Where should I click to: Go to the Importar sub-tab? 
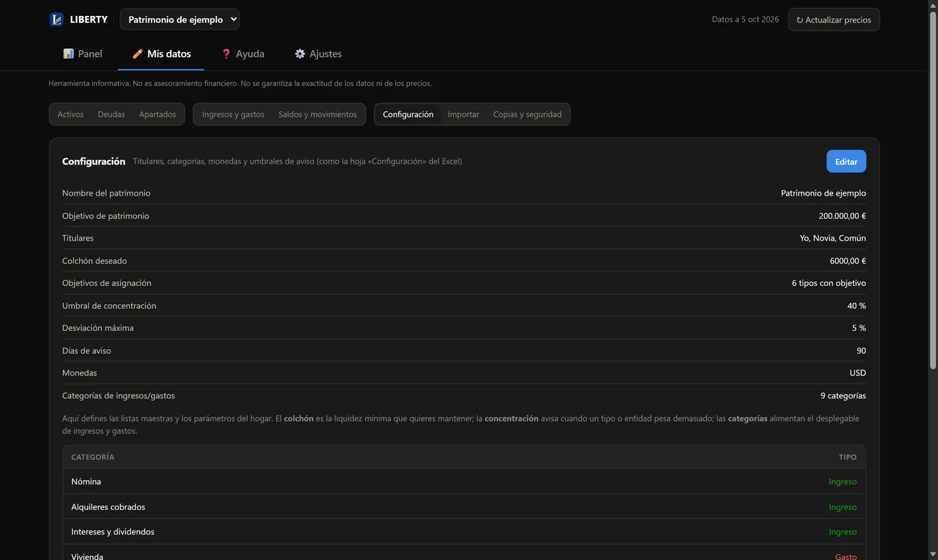(463, 115)
